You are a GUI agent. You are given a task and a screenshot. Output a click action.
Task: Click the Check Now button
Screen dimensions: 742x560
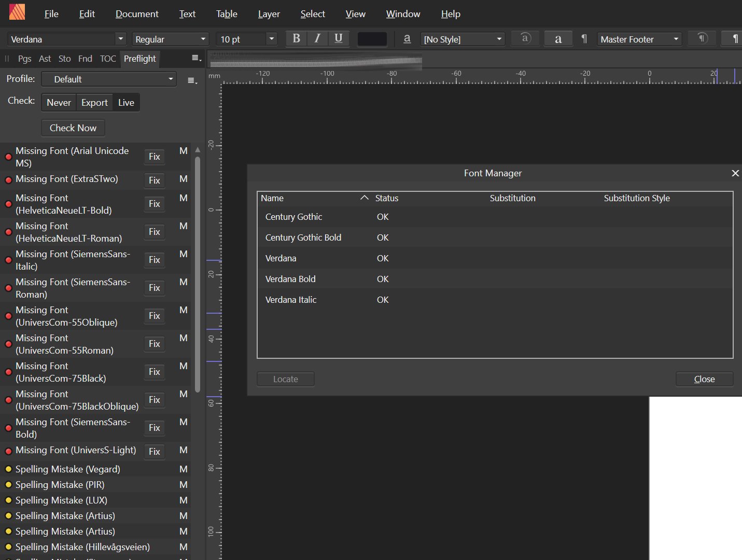(x=73, y=128)
